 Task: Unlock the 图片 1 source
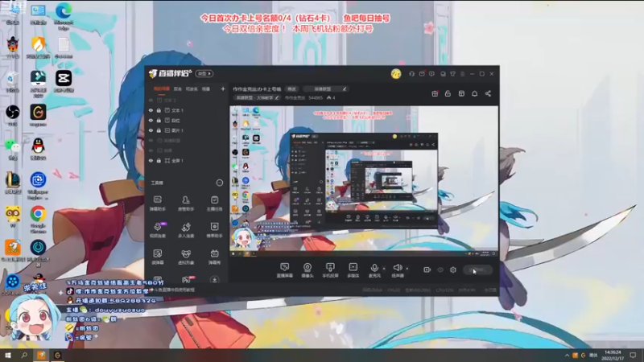[159, 130]
